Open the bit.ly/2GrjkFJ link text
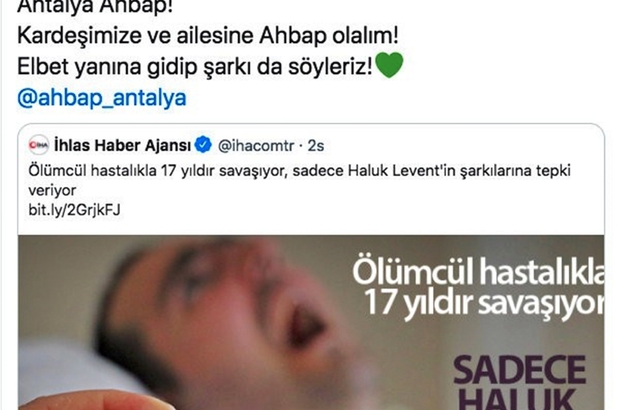Viewport: 620px width, 410px height. (x=74, y=210)
